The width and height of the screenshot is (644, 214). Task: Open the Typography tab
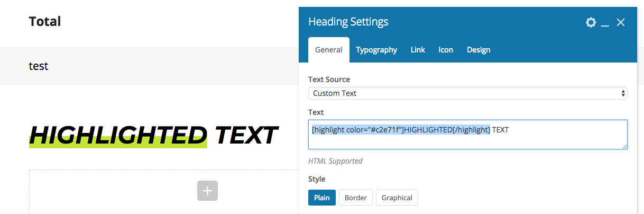click(x=376, y=50)
